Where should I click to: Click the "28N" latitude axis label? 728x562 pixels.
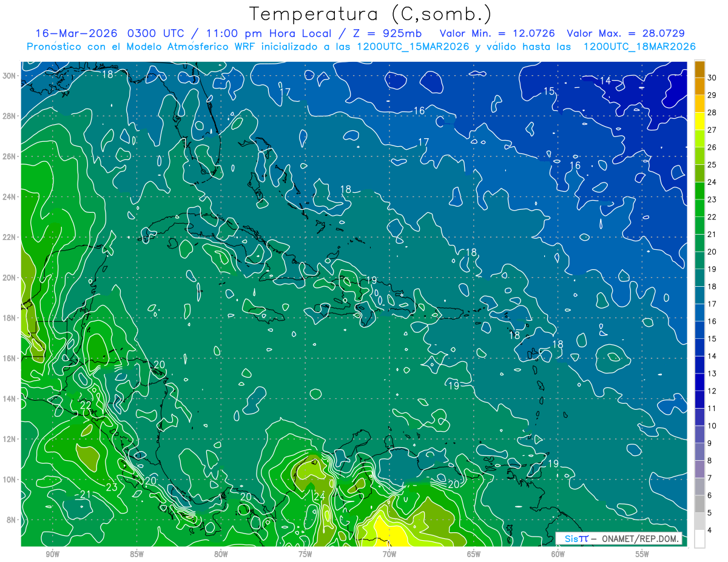[x=10, y=116]
